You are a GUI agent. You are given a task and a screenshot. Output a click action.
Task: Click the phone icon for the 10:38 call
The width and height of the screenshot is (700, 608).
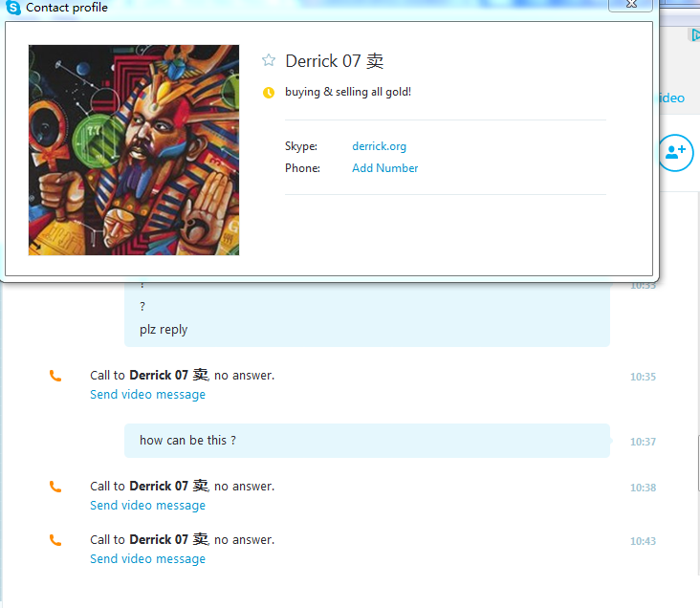[55, 487]
